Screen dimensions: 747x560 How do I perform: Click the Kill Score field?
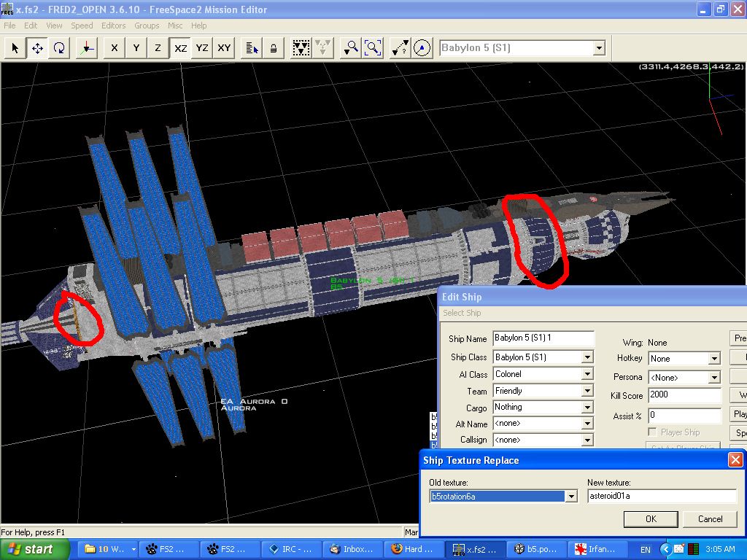coord(684,394)
